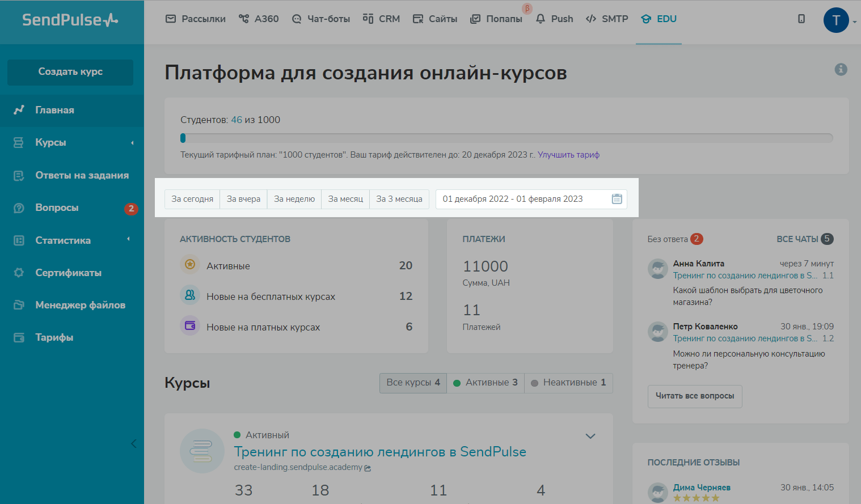Expand the course card chevron

click(x=590, y=436)
